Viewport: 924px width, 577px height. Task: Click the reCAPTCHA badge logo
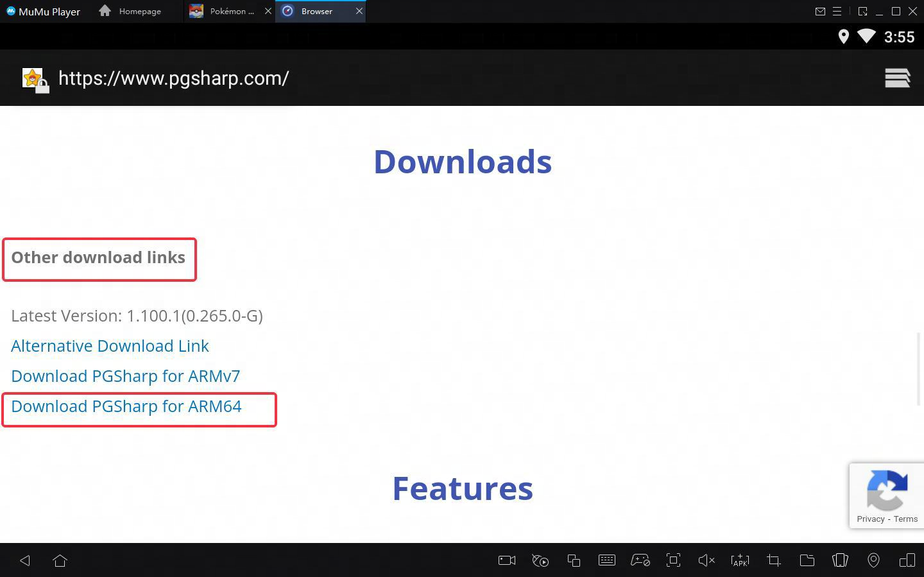click(x=887, y=490)
